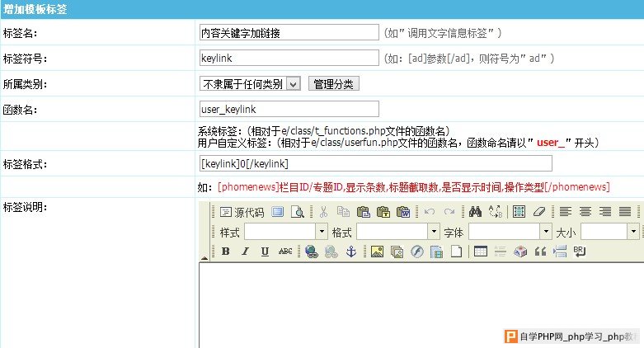Viewport: 644px width, 348px height.
Task: Click the Insert Flash icon
Action: (417, 252)
